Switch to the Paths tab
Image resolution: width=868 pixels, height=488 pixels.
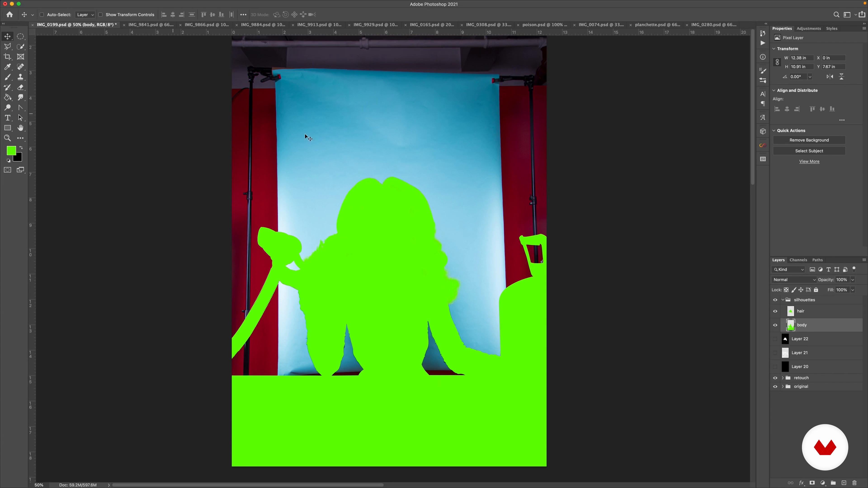(x=817, y=260)
